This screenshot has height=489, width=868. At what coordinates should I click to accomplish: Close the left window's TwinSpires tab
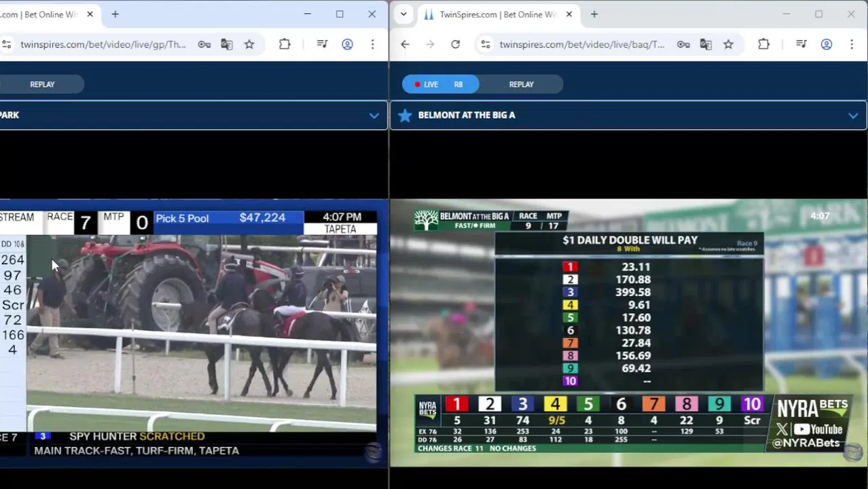pyautogui.click(x=90, y=14)
